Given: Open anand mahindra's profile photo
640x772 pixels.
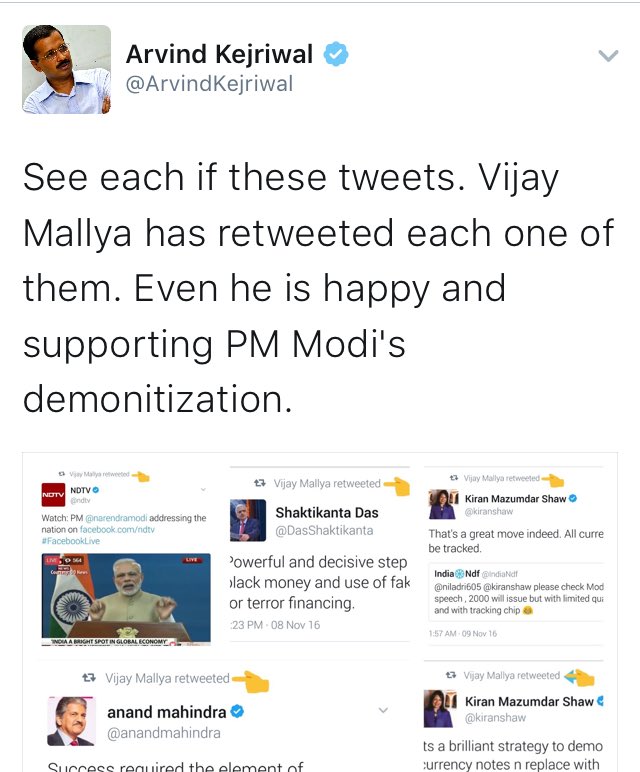Looking at the screenshot, I should coord(71,721).
